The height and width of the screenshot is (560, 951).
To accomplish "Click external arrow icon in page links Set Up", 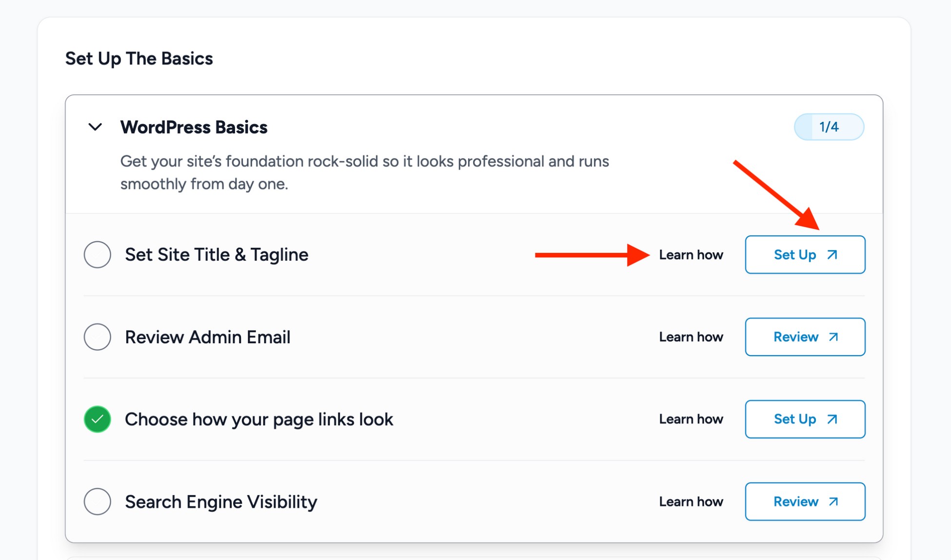I will (832, 419).
